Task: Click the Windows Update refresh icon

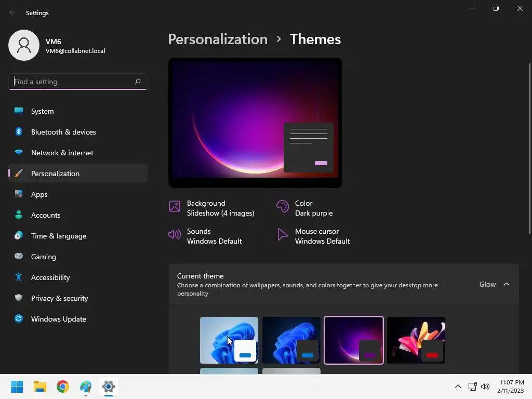Action: tap(19, 318)
